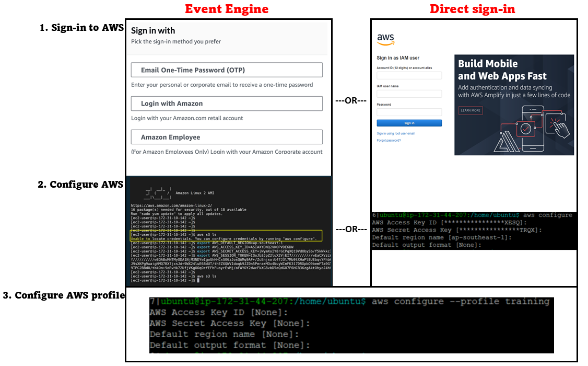Click the 'export AWS_DEFAULT_REGION' terminal line

207,243
